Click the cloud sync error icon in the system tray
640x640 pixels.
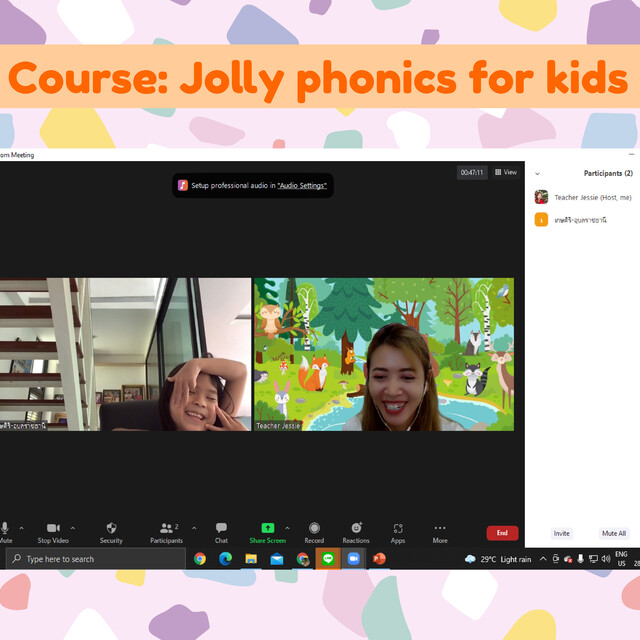[568, 559]
